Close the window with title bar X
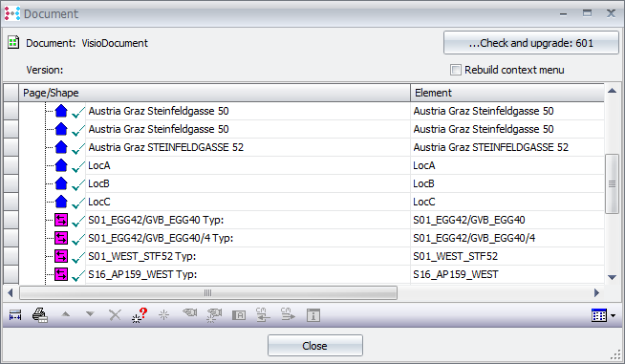The width and height of the screenshot is (625, 364). 611,13
